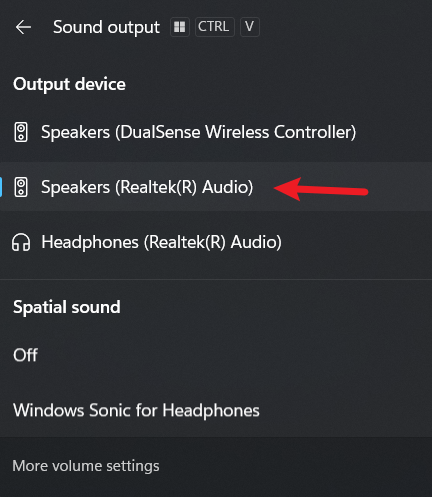Click the red arrow pointing at Realtek speakers
Viewport: 432px width, 497px height.
321,189
